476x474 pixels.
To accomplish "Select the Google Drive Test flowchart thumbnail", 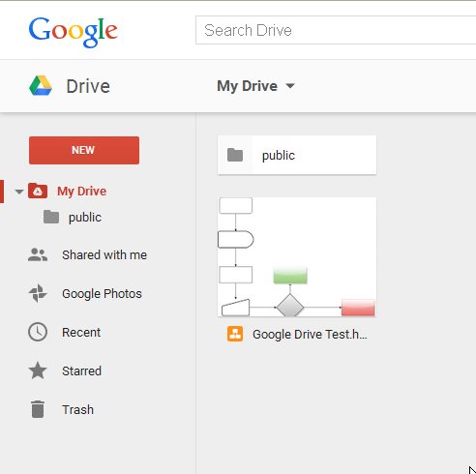I will (297, 257).
